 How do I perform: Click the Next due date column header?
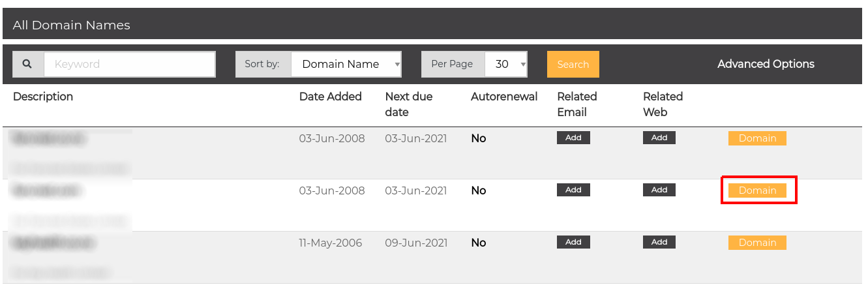tap(409, 104)
